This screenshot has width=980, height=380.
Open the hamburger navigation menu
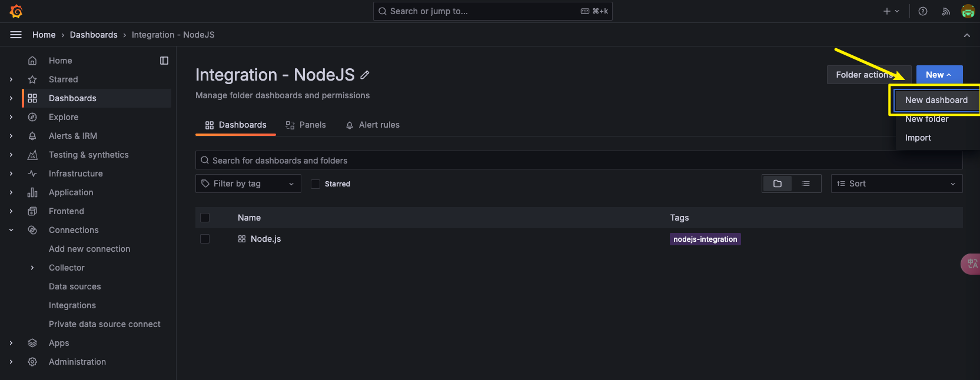(x=16, y=35)
